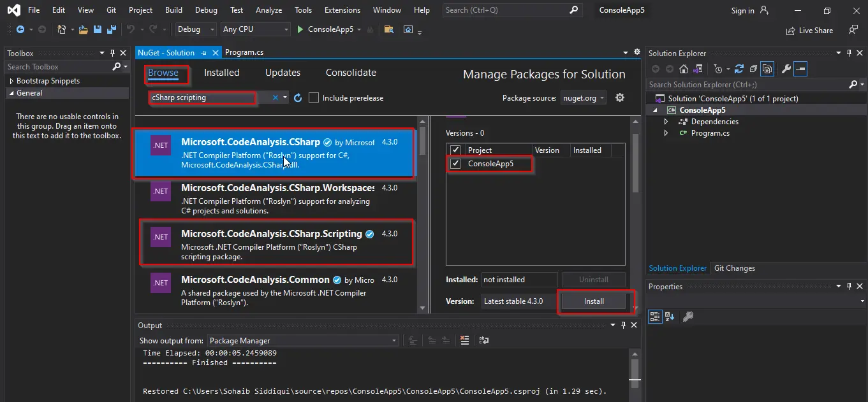Open the Version Latest stable dropdown
The image size is (868, 402).
[x=519, y=301]
